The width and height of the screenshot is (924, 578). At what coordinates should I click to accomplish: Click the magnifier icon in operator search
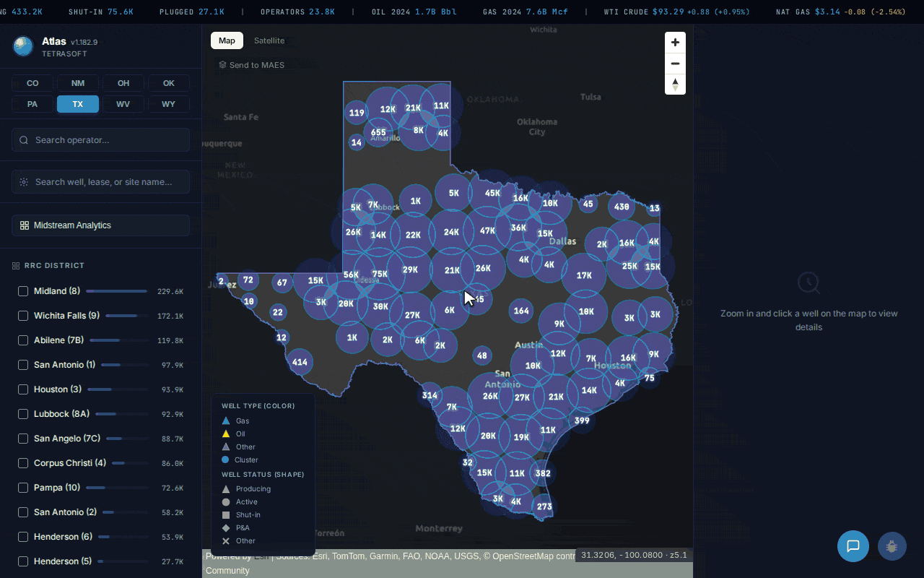pyautogui.click(x=24, y=140)
